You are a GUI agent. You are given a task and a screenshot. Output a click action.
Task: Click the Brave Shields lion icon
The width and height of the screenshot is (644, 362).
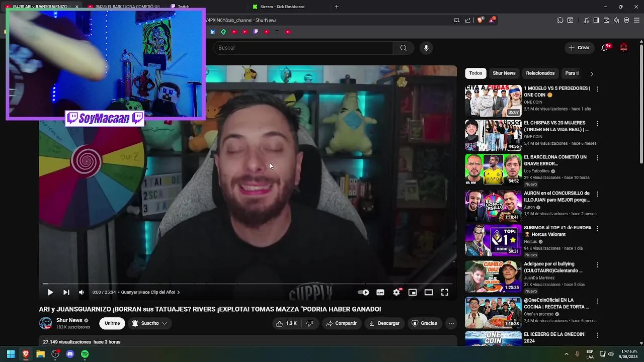coord(480,20)
